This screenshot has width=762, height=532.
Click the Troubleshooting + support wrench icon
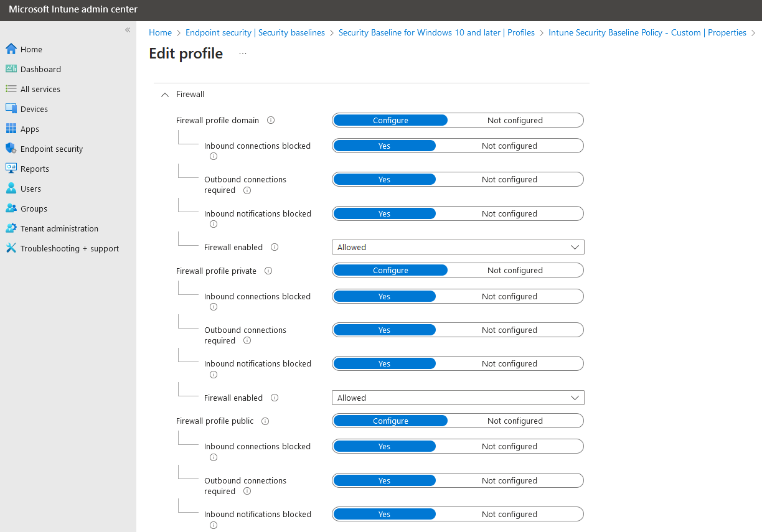pyautogui.click(x=11, y=248)
